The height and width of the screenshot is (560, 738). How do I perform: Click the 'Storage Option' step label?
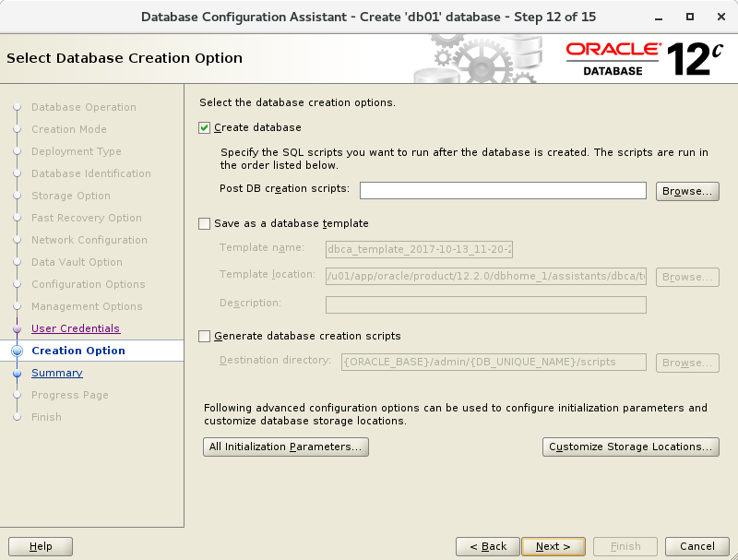pyautogui.click(x=71, y=196)
